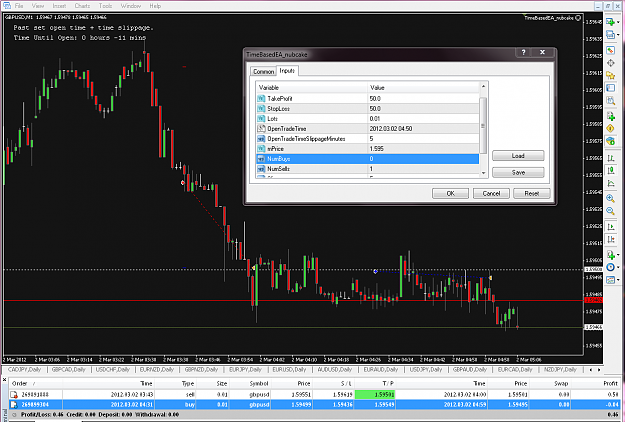The height and width of the screenshot is (422, 625).
Task: Click the dialog help question mark button
Action: 523,52
